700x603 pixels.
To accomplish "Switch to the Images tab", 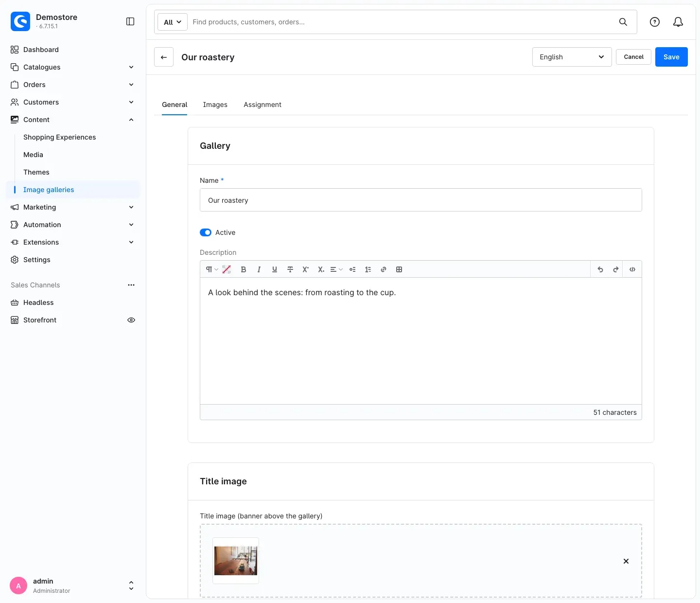I will tap(215, 105).
